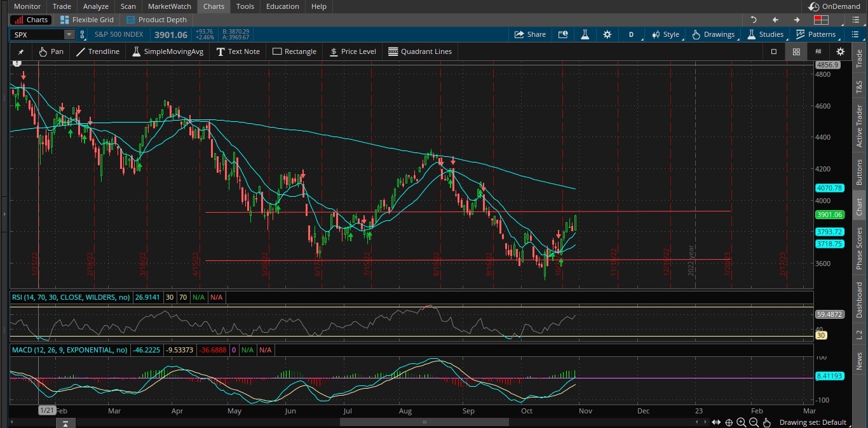
Task: Click the MACD study title label
Action: click(70, 350)
